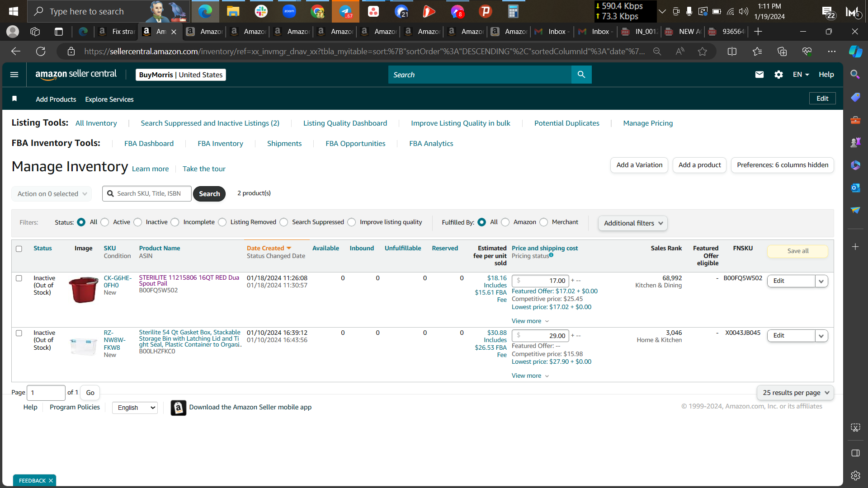868x488 pixels.
Task: Select the Incomplete status filter
Action: point(175,222)
